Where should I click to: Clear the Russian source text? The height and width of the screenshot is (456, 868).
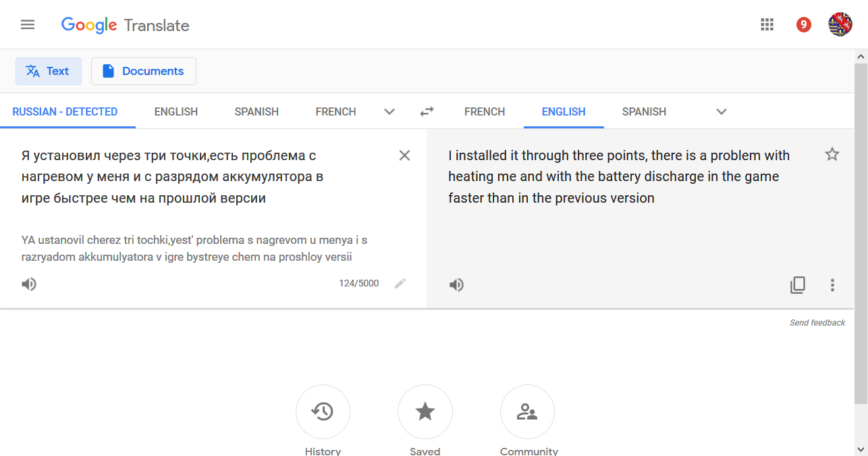(404, 155)
